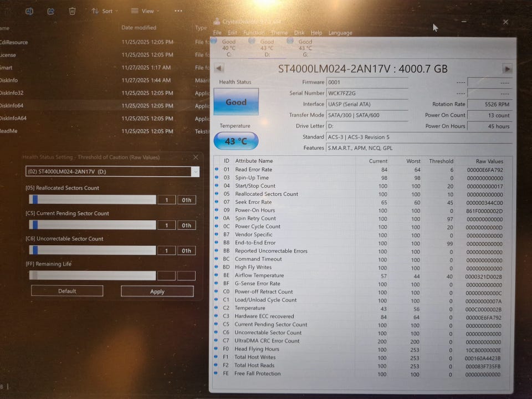
Task: Open the Help menu
Action: [316, 33]
